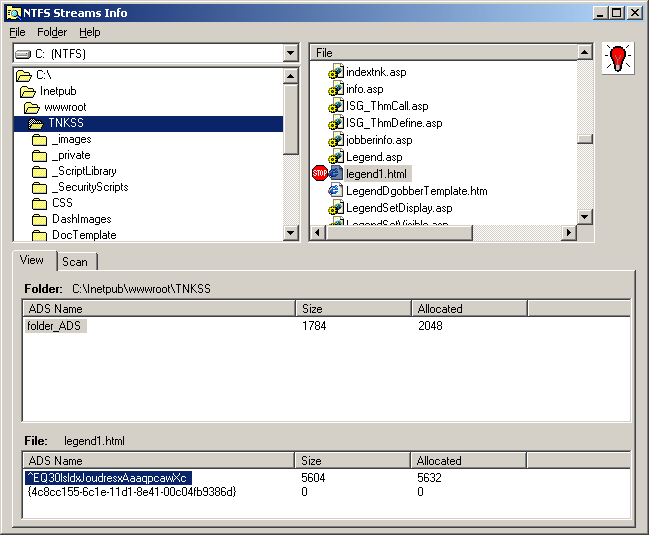The width and height of the screenshot is (649, 535).
Task: Click the file streams Allocated column header
Action: tap(469, 461)
